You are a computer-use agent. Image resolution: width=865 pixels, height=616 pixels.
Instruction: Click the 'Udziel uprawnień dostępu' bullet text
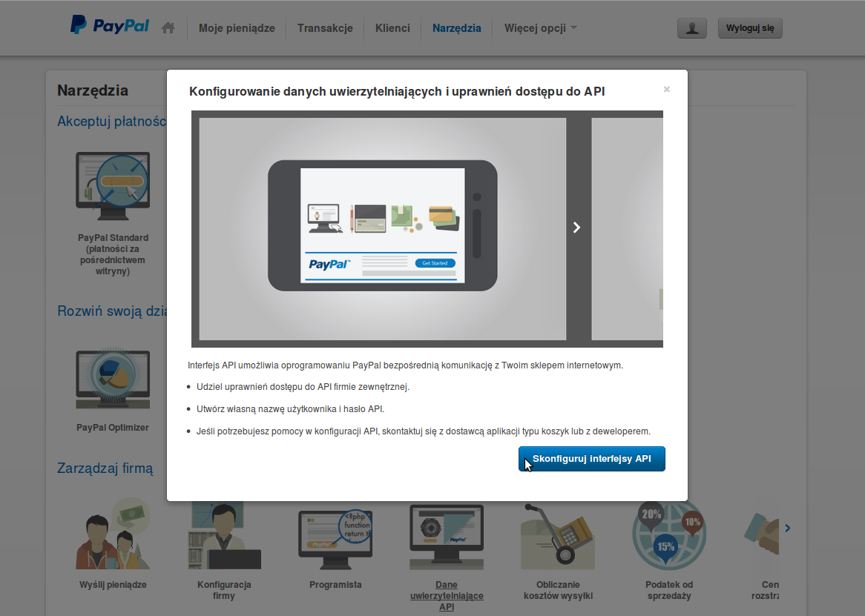tap(303, 387)
